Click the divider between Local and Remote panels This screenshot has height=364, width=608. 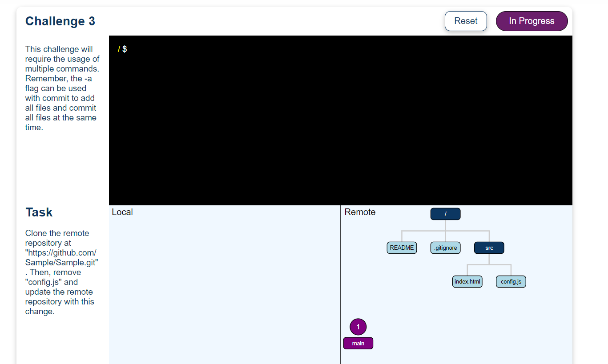(341, 284)
